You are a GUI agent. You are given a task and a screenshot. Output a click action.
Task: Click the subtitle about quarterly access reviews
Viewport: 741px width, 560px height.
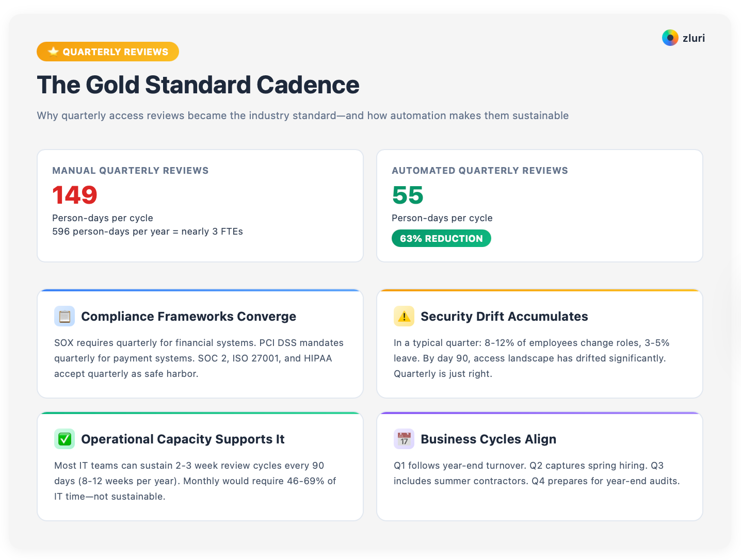pyautogui.click(x=302, y=116)
